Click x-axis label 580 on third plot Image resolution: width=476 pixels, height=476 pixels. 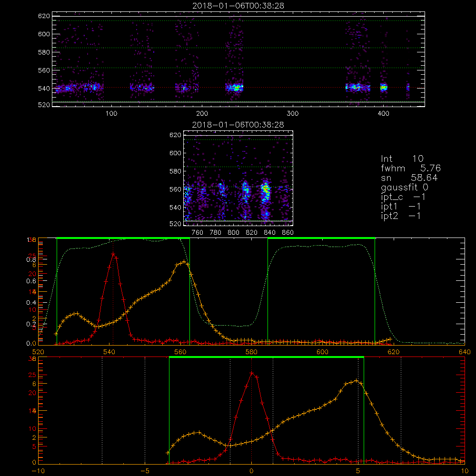[x=251, y=352]
